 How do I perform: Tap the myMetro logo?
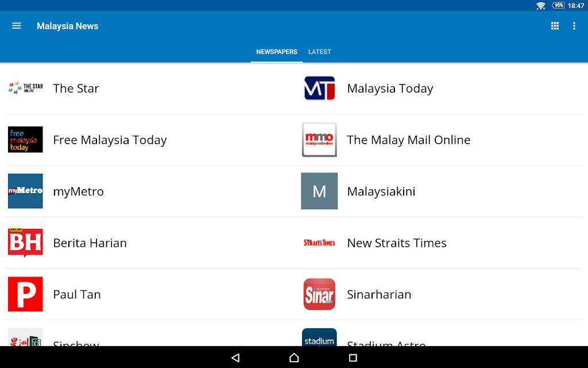coord(25,191)
